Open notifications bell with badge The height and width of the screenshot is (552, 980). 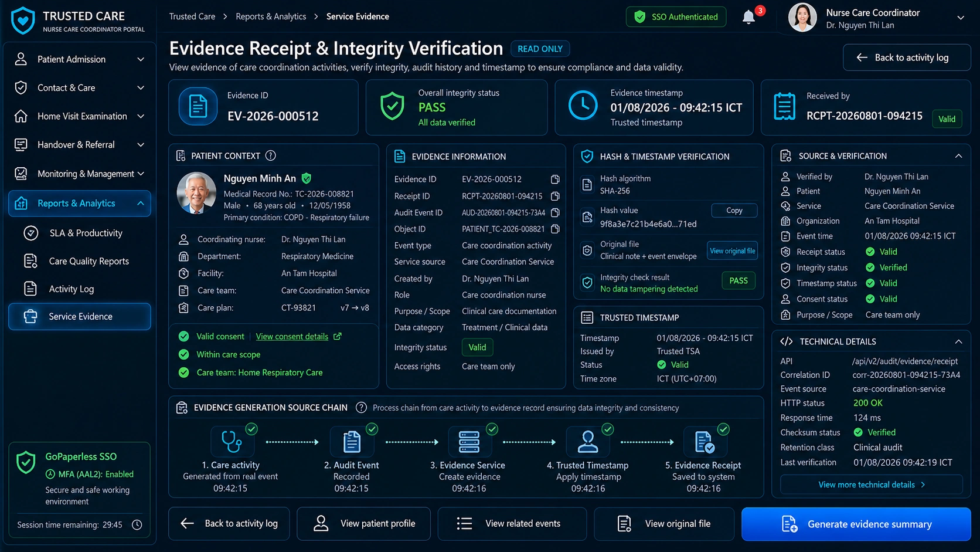coord(748,17)
